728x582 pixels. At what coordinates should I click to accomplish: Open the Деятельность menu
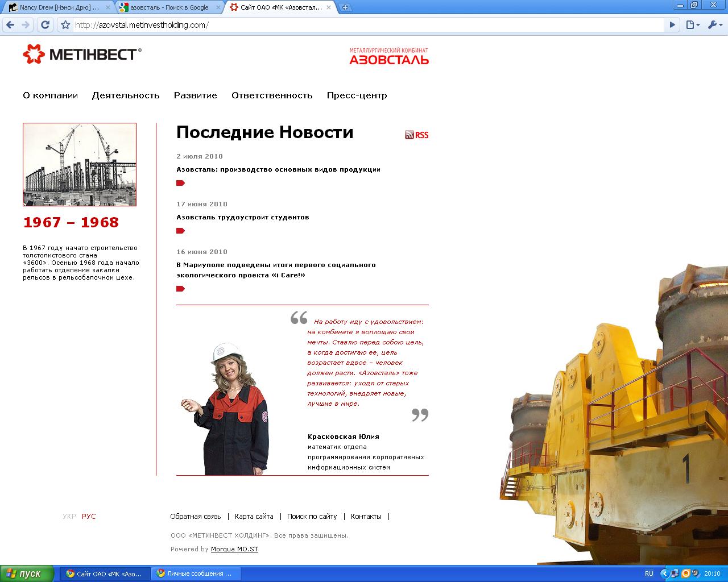click(x=126, y=95)
